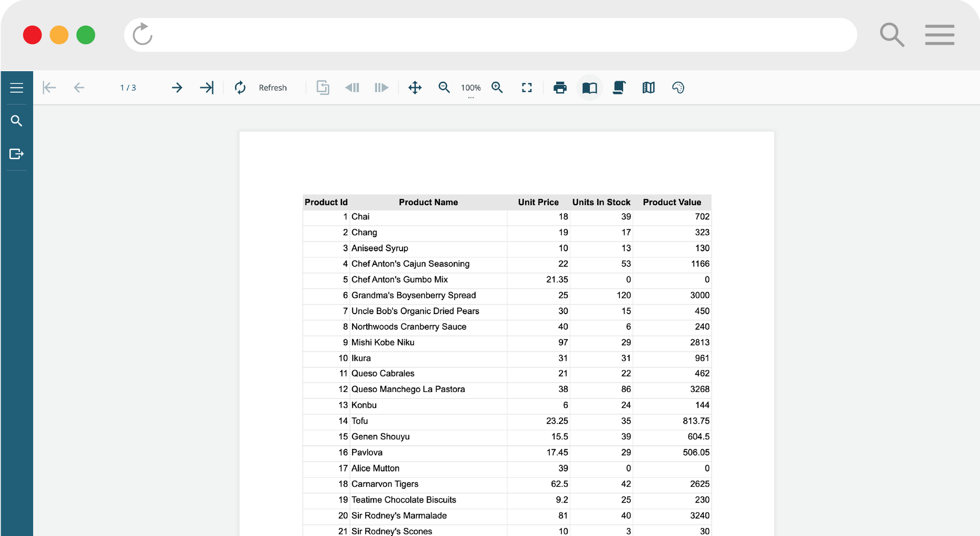Click Chef Anton's Gumbo Mix cell
Image resolution: width=980 pixels, height=536 pixels.
[x=429, y=280]
